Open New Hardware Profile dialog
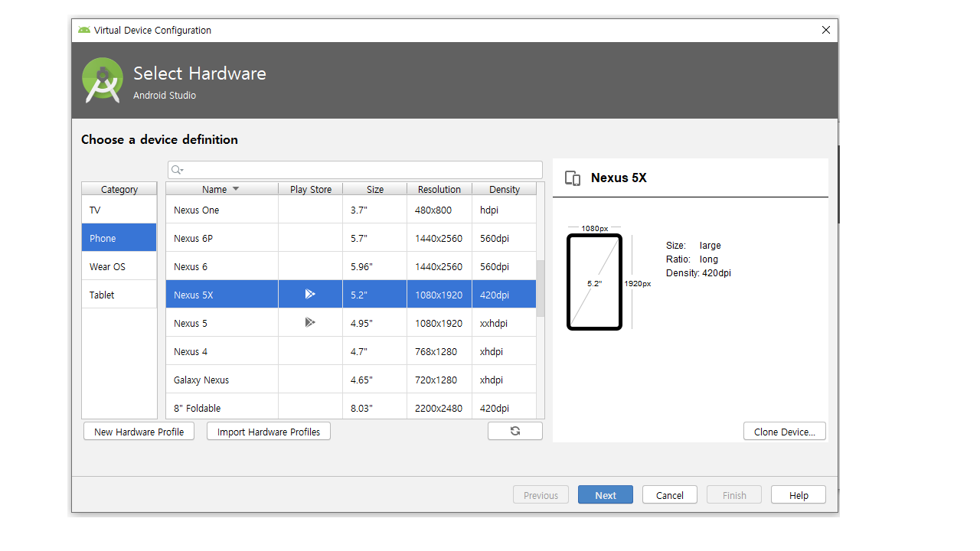The height and width of the screenshot is (551, 980). [139, 432]
